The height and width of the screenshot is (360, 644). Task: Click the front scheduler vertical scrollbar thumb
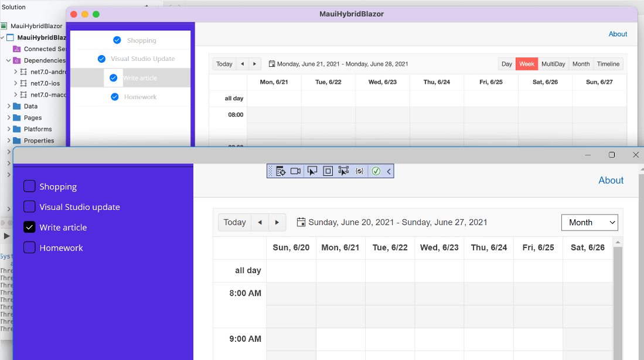click(618, 303)
